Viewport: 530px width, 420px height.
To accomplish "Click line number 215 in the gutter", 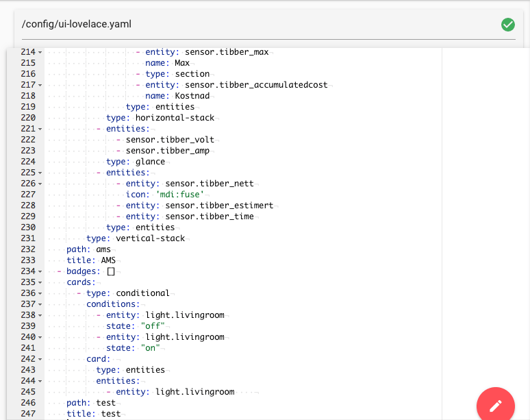I will tap(28, 63).
